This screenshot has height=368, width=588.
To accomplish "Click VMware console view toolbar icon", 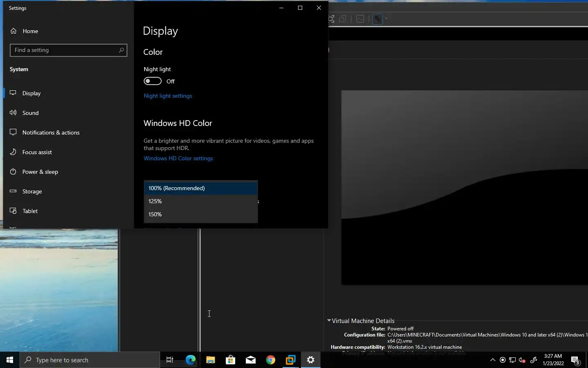I will tap(360, 19).
